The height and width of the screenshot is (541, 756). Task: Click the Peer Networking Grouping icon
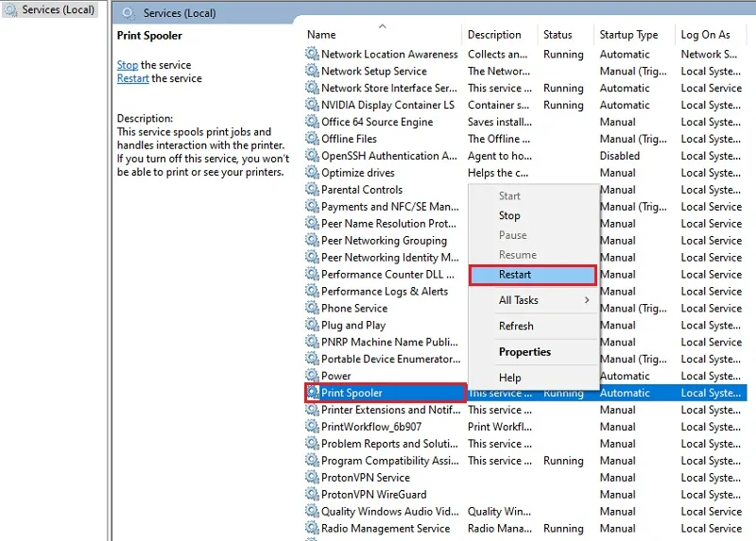tap(312, 240)
